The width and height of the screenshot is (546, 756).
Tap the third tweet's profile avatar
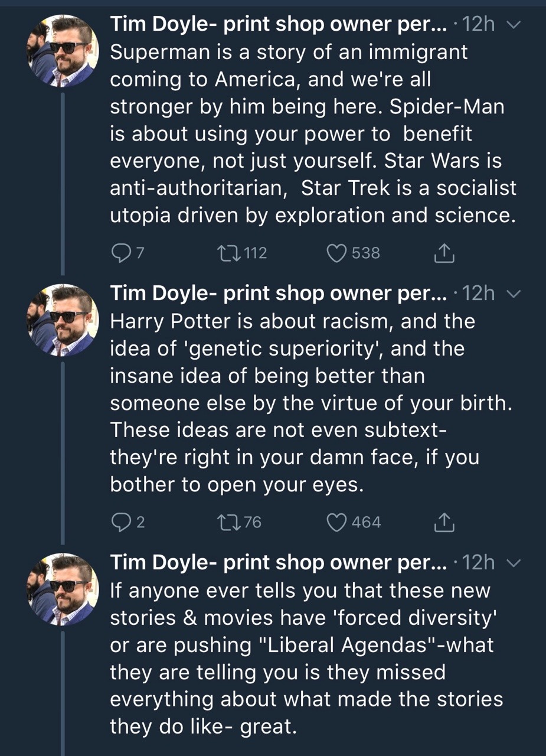tap(63, 589)
